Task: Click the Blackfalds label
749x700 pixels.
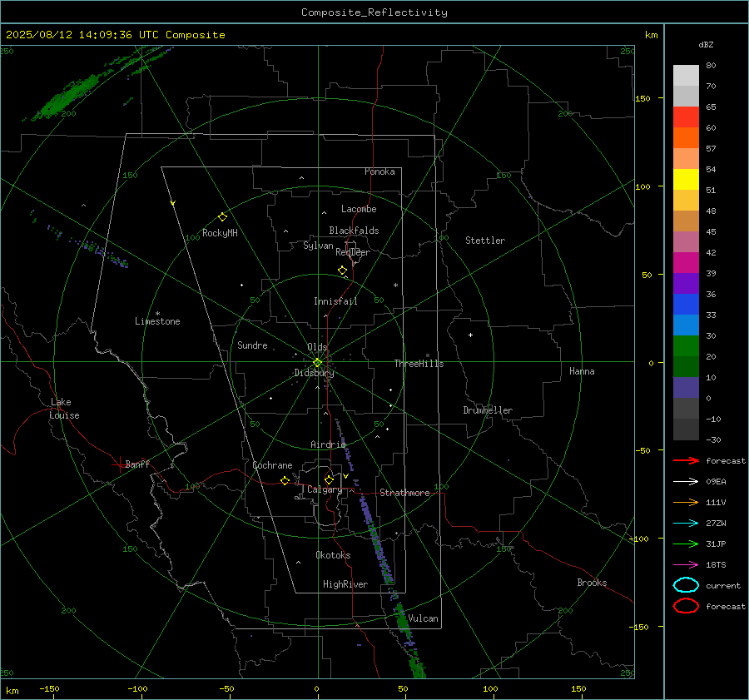Action: pos(354,231)
